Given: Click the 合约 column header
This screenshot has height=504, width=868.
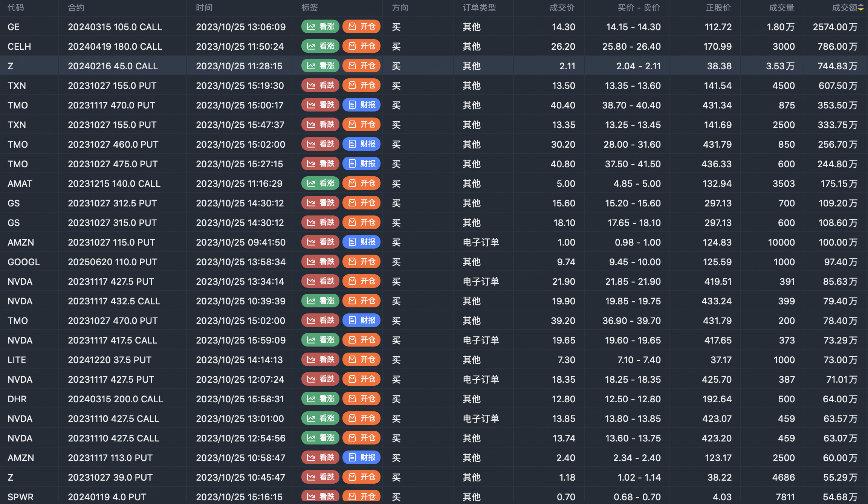Looking at the screenshot, I should (76, 8).
